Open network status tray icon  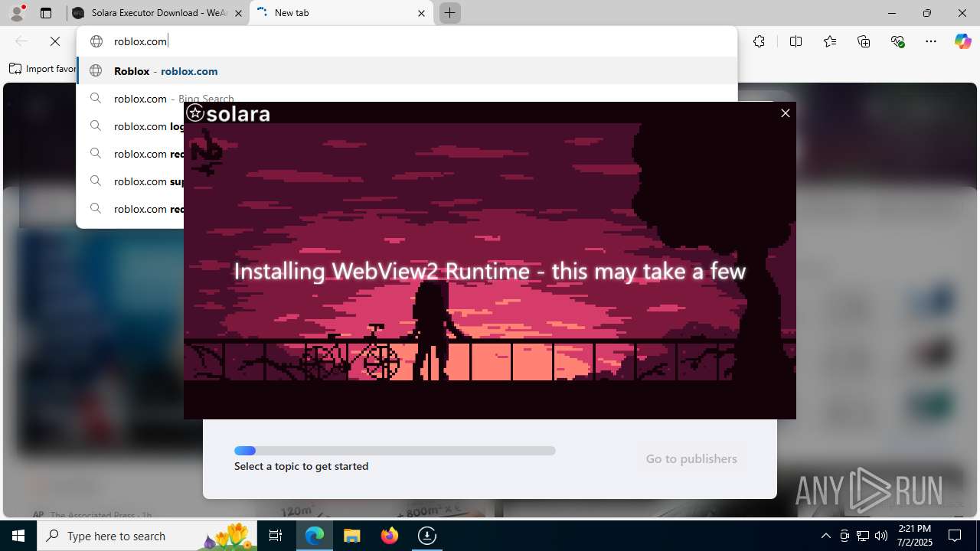click(x=863, y=536)
